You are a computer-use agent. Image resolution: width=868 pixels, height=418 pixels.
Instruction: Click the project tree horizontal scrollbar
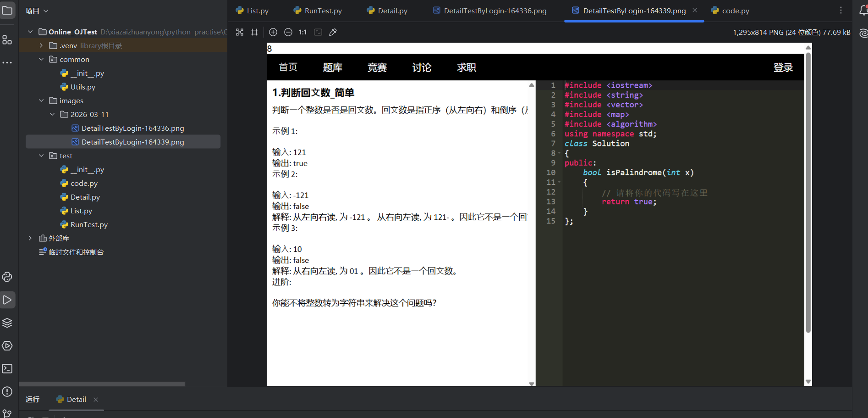(x=102, y=384)
